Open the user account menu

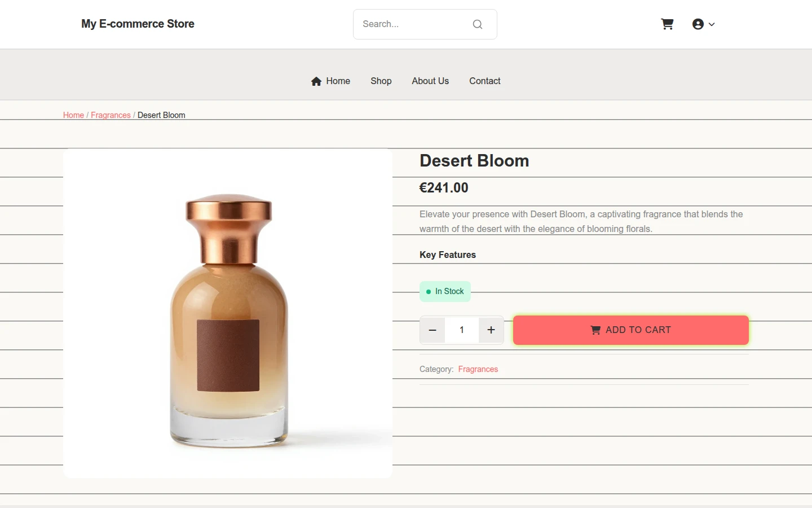click(703, 24)
